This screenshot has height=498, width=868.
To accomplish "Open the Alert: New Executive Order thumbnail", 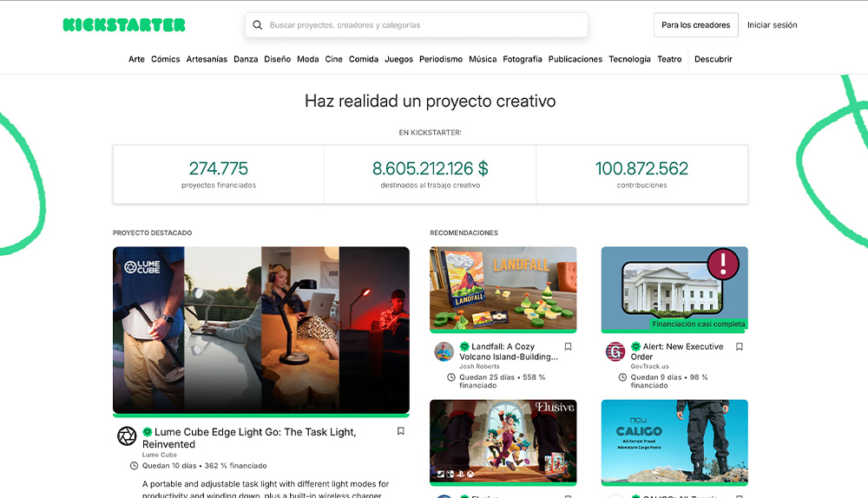I will (674, 288).
